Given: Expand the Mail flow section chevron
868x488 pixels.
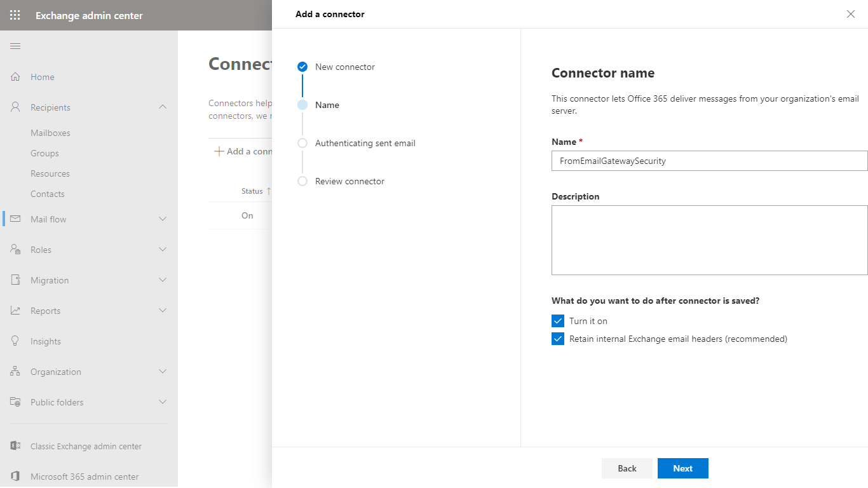Looking at the screenshot, I should point(163,219).
